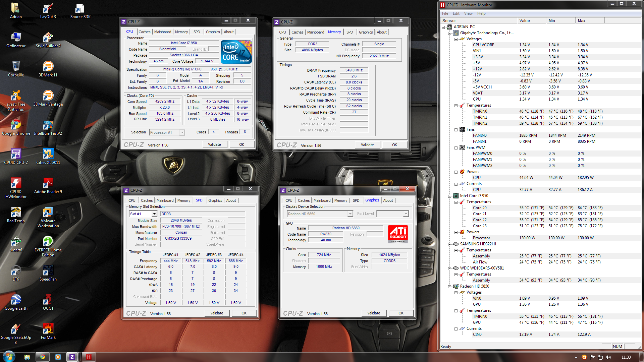Open the Radeon HD 5850 display device dropdown
Viewport: 644px width, 362px height.
pos(350,214)
